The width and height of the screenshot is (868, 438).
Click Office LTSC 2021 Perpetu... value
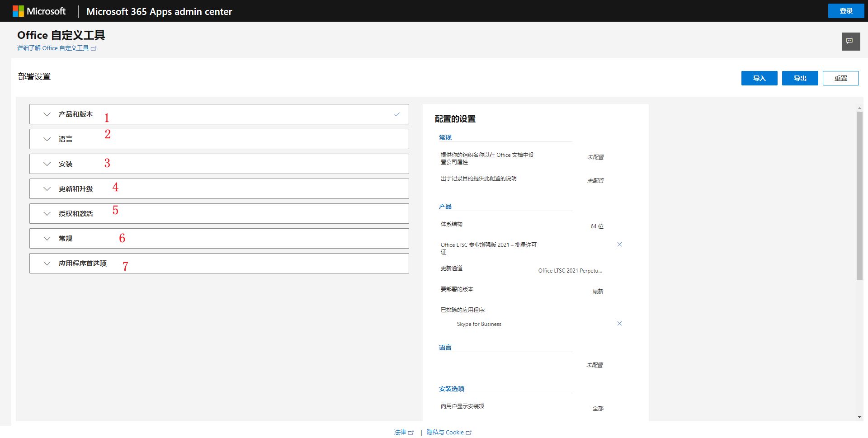point(570,271)
